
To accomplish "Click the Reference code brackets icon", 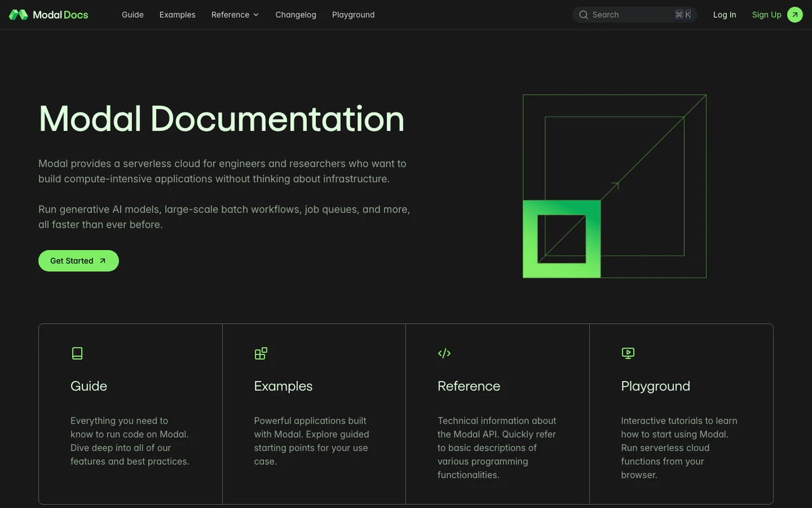I will click(444, 353).
